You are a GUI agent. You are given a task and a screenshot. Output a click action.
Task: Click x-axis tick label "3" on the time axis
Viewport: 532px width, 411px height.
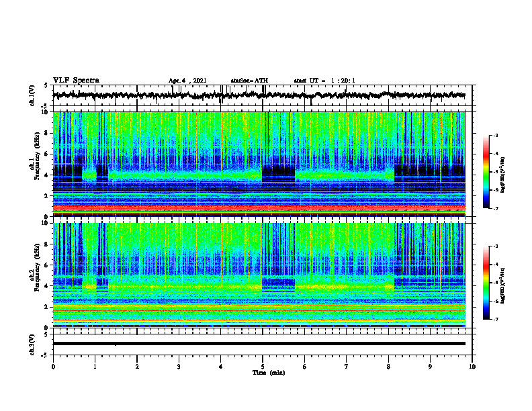179,367
